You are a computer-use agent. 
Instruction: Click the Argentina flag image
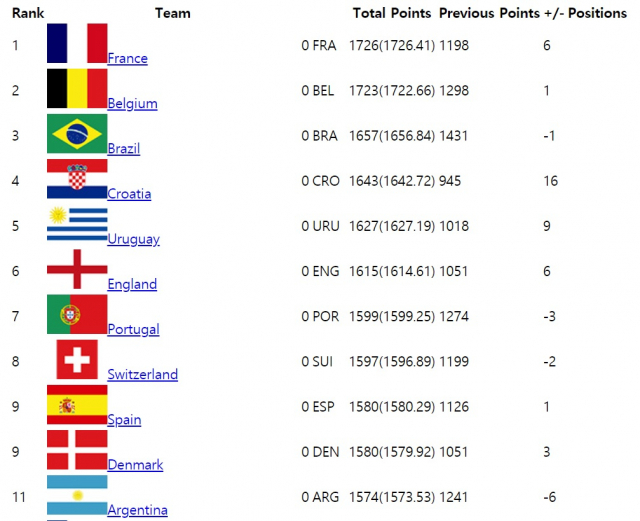77,495
